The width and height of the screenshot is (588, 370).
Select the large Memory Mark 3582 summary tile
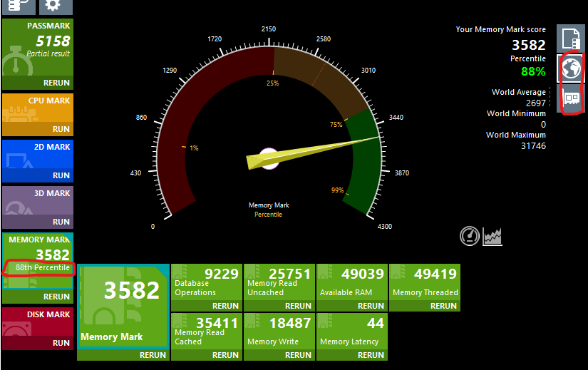coord(123,307)
